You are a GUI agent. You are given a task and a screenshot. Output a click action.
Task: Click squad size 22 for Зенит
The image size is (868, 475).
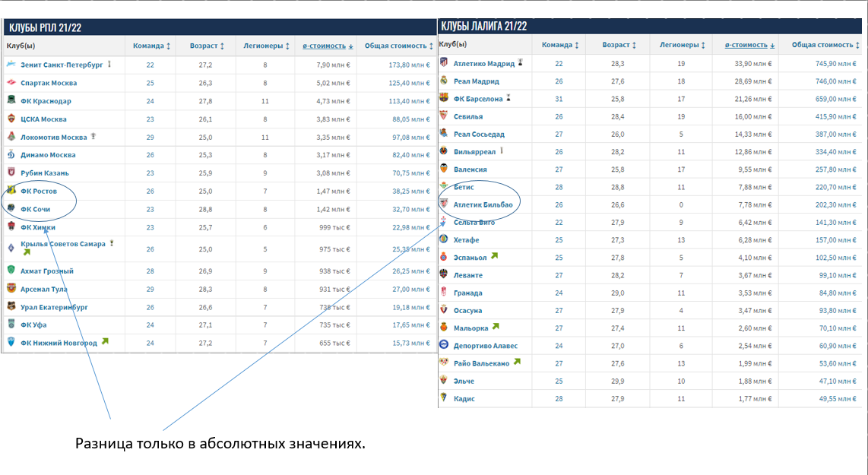point(150,65)
